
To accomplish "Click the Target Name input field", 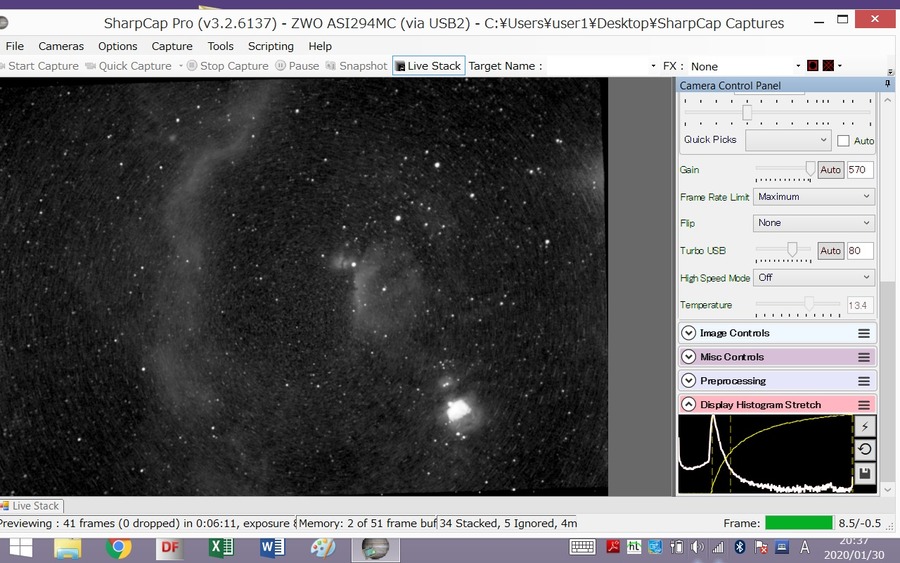I will coord(597,66).
